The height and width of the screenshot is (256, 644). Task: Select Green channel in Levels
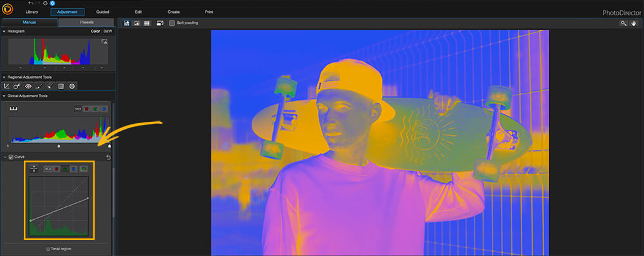[x=95, y=109]
